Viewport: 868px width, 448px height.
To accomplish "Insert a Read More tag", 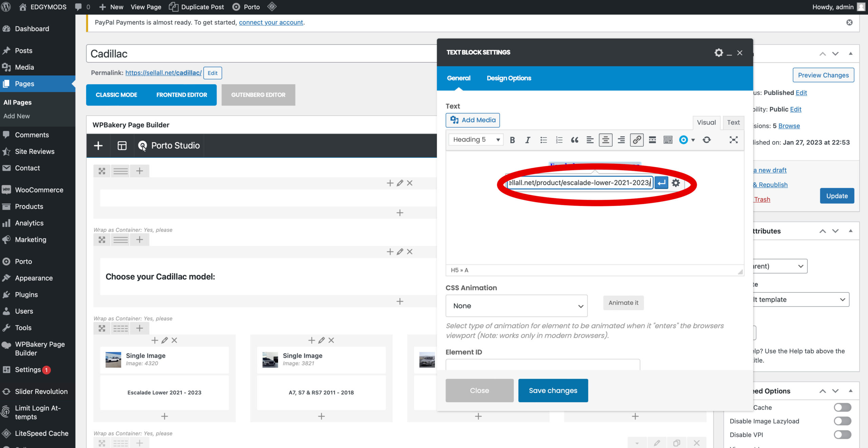I will [652, 140].
